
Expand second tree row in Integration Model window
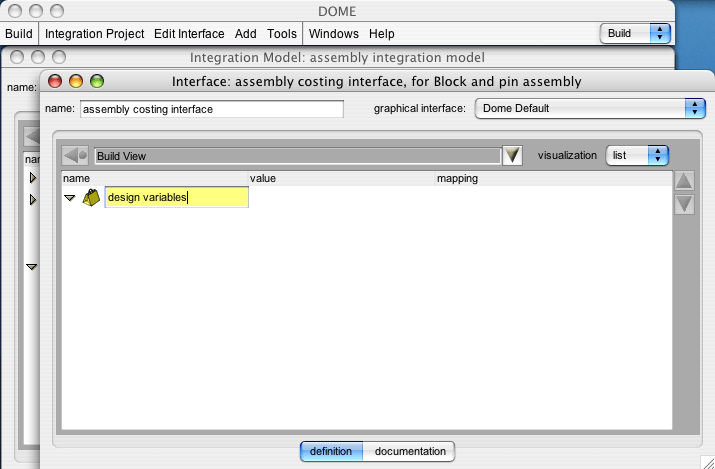33,199
